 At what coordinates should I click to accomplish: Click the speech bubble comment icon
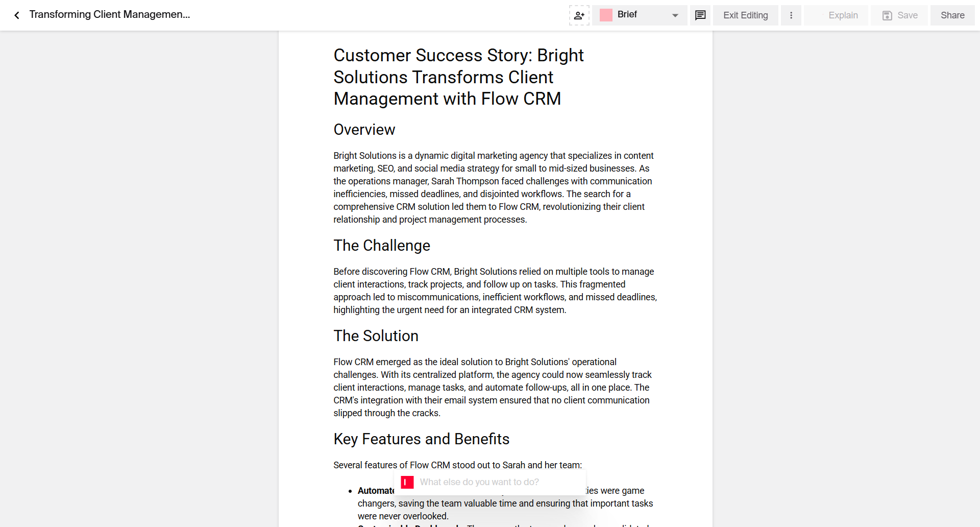click(700, 15)
